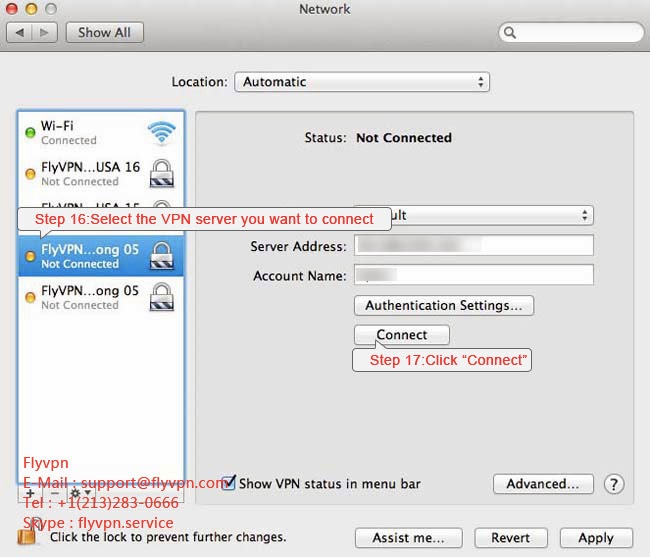Close the Network window with the red button

pos(12,9)
